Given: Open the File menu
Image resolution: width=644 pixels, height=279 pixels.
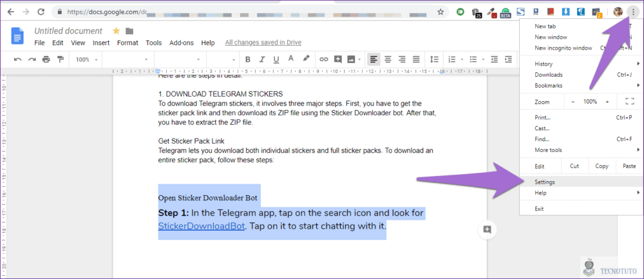Looking at the screenshot, I should 39,43.
